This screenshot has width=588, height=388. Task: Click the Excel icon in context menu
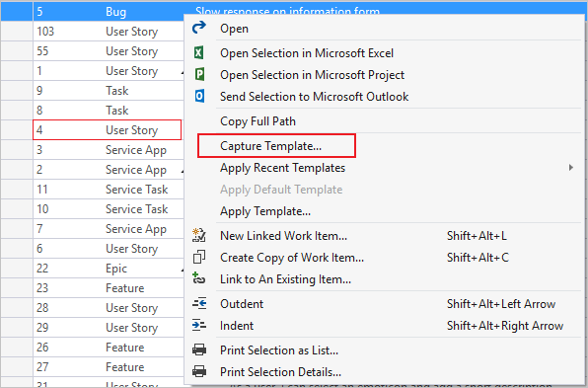199,52
